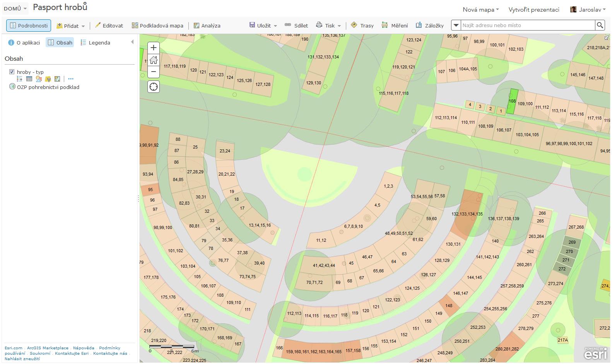Apply filter to hroby - typ layer
The width and height of the screenshot is (612, 364).
click(x=48, y=79)
